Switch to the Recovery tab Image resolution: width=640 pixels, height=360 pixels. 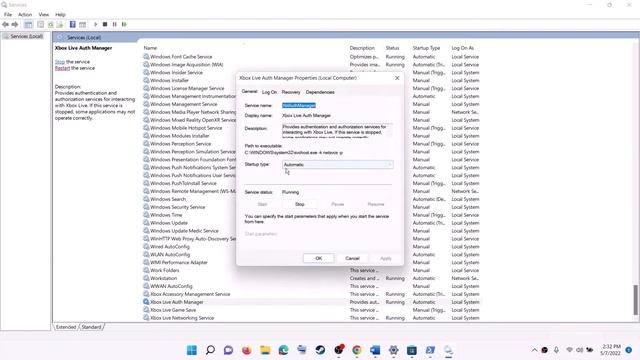[291, 92]
